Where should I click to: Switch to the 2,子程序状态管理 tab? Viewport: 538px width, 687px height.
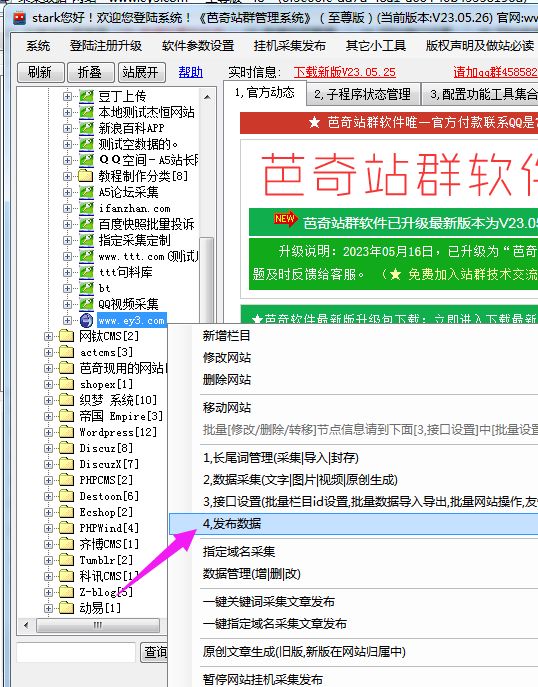pos(362,94)
